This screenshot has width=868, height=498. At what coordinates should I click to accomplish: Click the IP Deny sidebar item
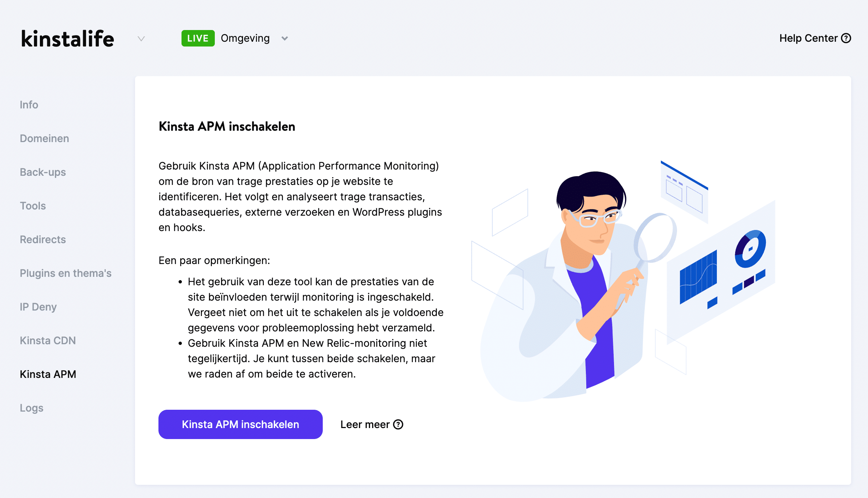coord(38,306)
